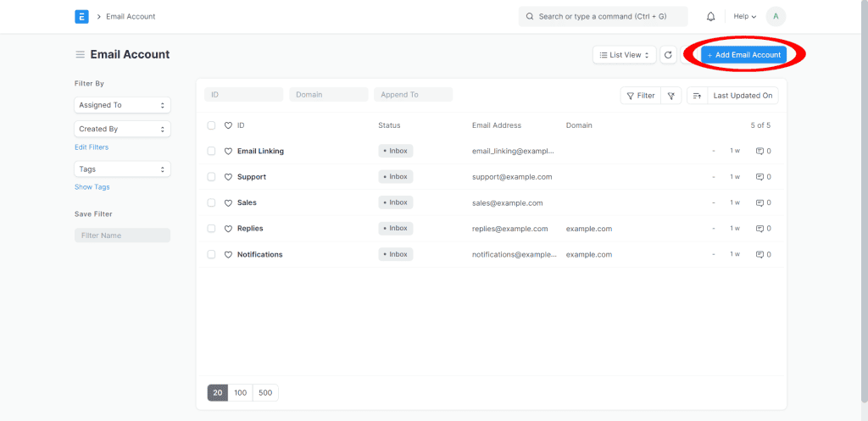The image size is (868, 421).
Task: Open comments icon for Sales row
Action: click(760, 203)
